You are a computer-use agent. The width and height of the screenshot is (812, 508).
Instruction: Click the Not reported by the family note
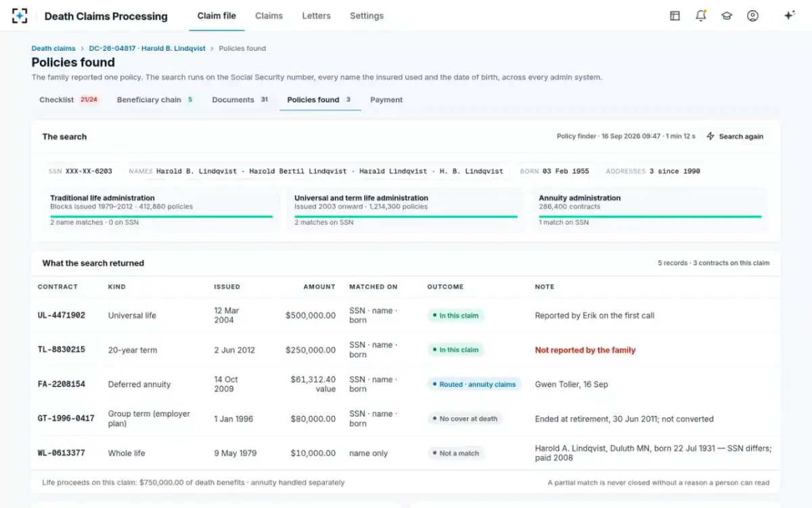[585, 350]
